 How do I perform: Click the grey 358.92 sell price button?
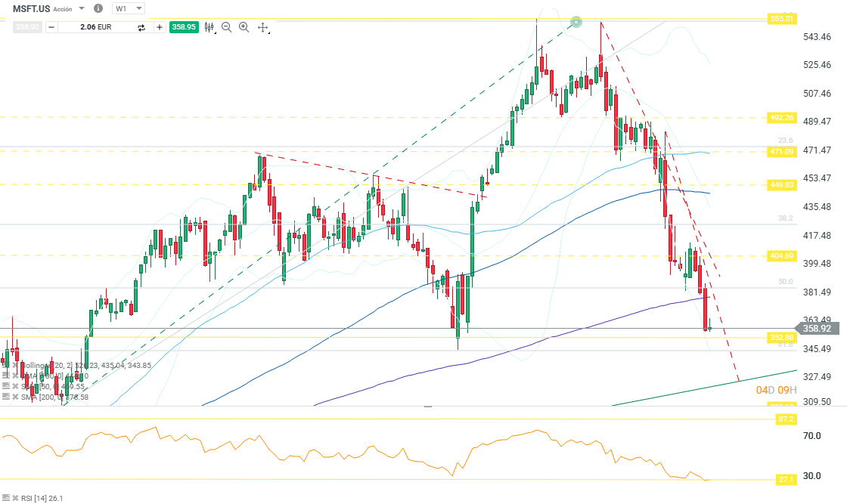tap(26, 27)
